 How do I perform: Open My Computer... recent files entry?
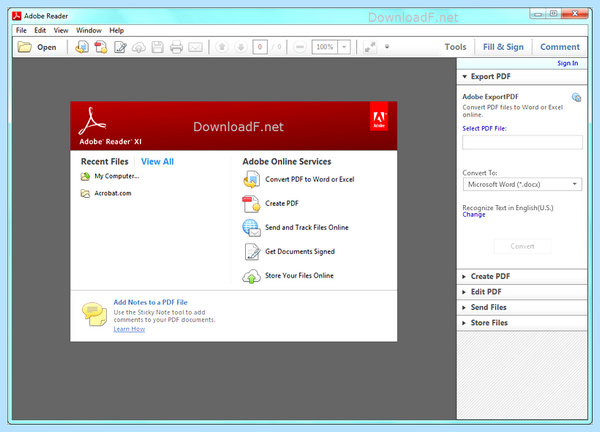coord(117,176)
